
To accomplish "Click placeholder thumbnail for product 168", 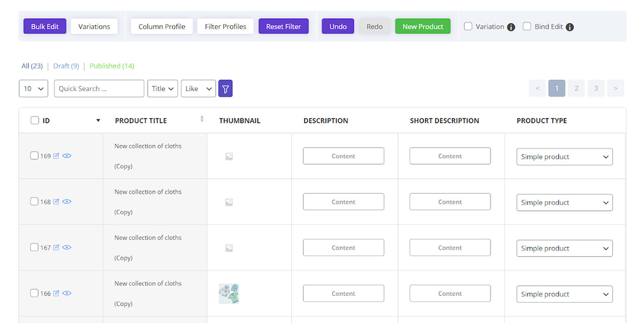I will 229,202.
